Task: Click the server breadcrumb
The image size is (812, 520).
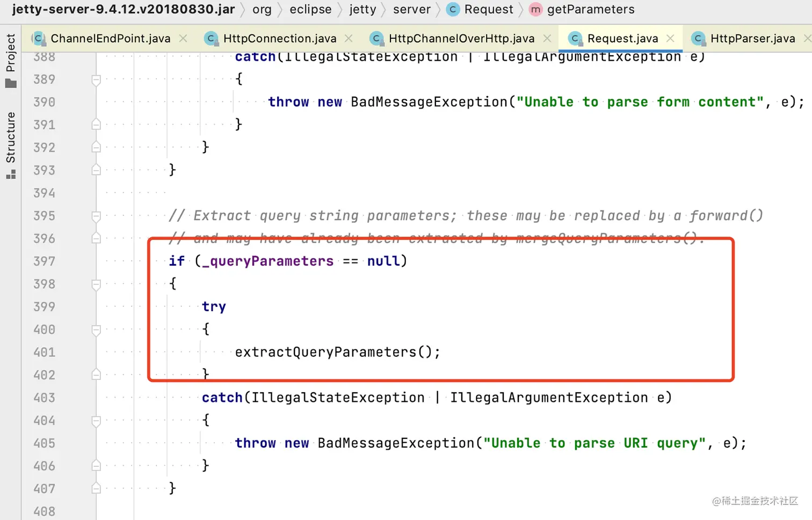Action: click(412, 9)
